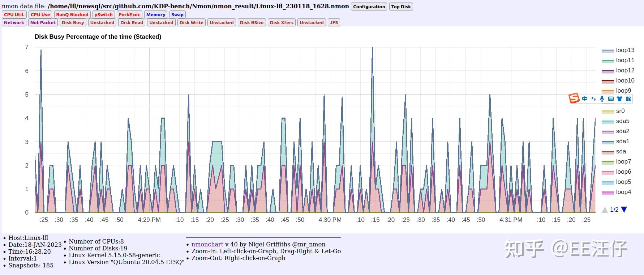
Task: Click the 4:31 PM axis label
Action: tap(511, 220)
